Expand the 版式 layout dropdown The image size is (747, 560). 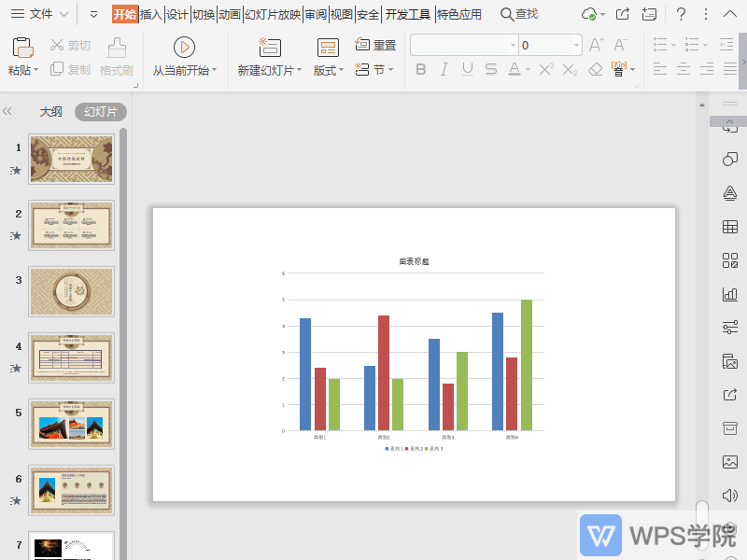[329, 71]
